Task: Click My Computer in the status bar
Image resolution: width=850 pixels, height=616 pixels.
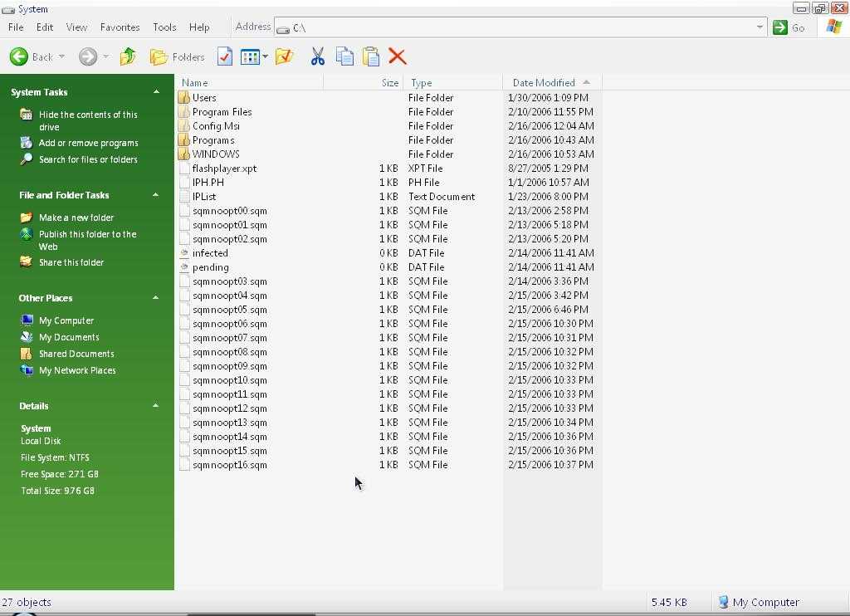Action: [x=758, y=602]
